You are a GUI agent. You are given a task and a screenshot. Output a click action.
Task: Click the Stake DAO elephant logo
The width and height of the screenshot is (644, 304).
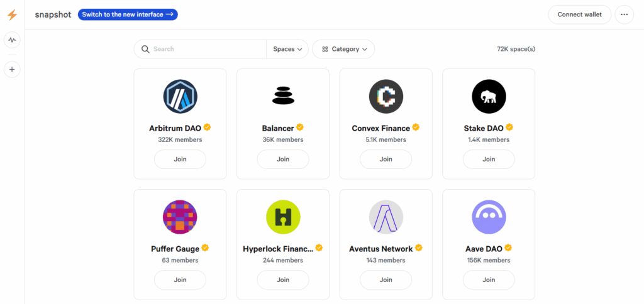point(489,96)
